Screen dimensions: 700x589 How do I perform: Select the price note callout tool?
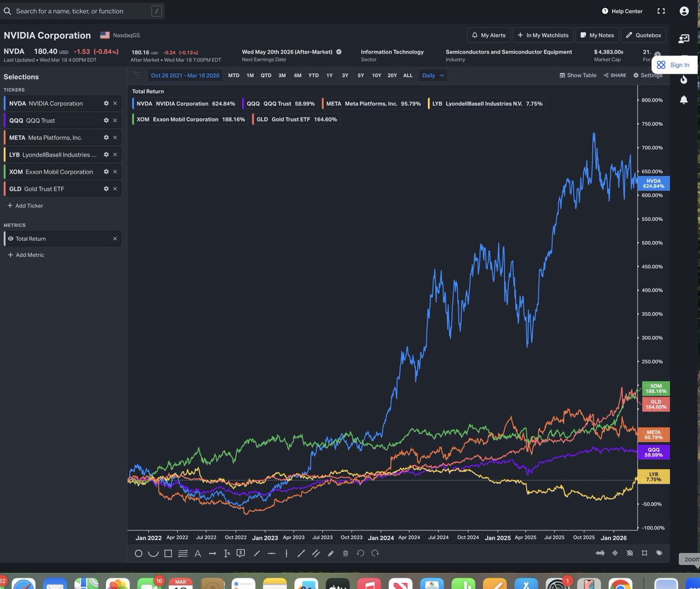(240, 553)
